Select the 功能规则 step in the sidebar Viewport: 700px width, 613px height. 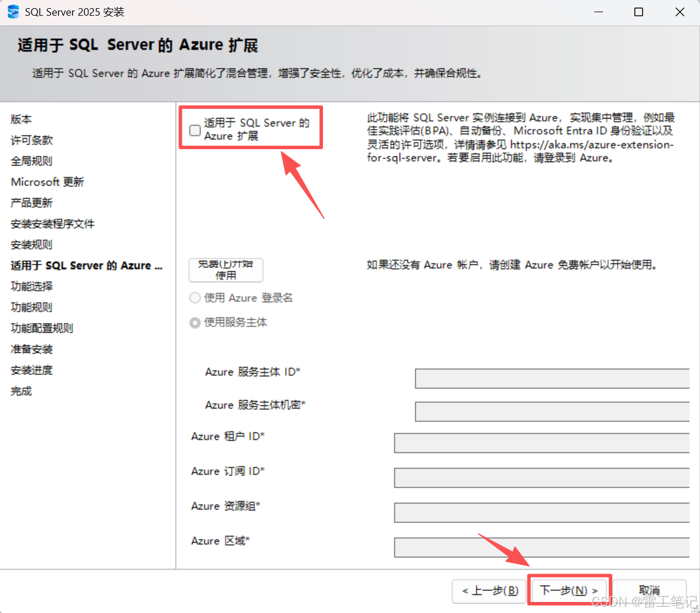click(32, 307)
